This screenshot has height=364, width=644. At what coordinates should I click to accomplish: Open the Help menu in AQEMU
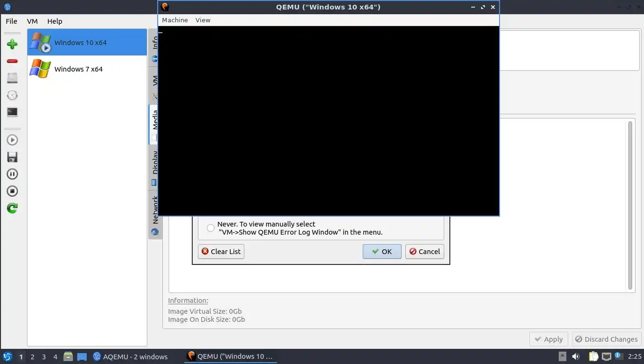click(x=54, y=21)
